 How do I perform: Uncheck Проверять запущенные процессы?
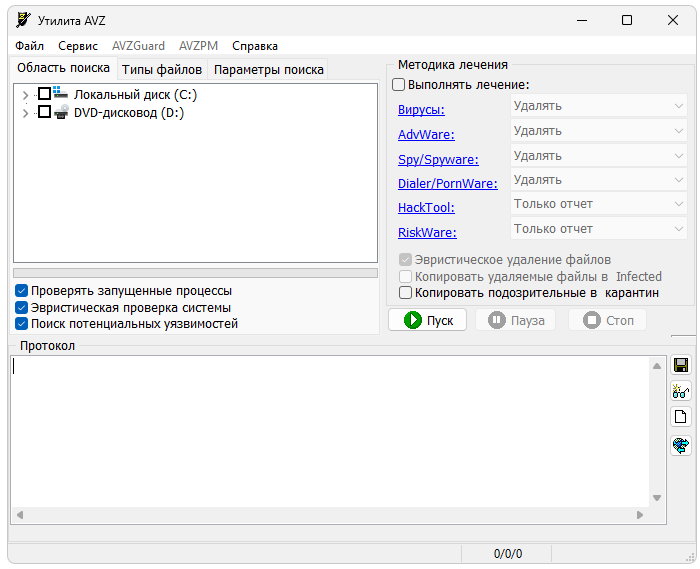point(21,291)
